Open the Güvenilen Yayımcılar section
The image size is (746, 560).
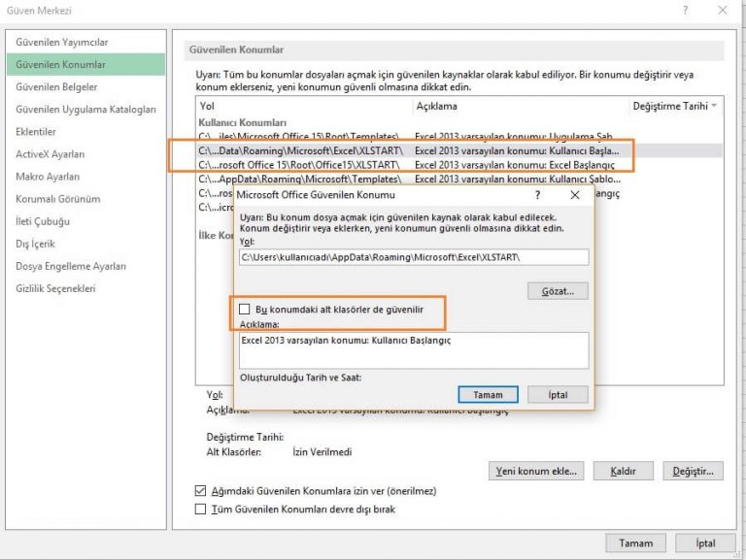point(61,42)
